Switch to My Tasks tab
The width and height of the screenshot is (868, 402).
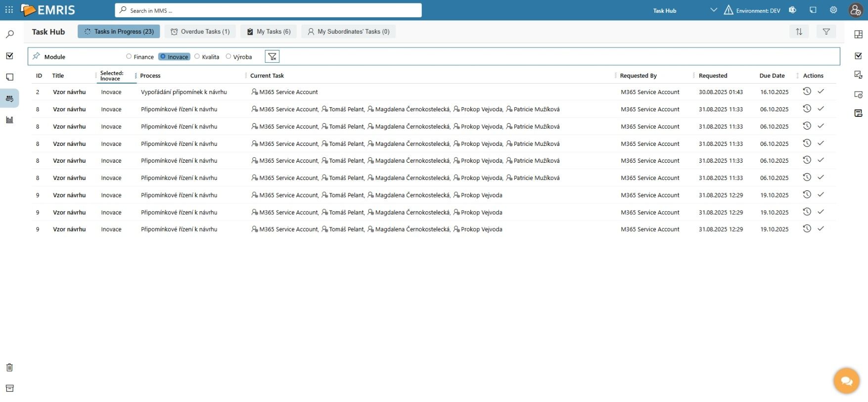tap(269, 32)
